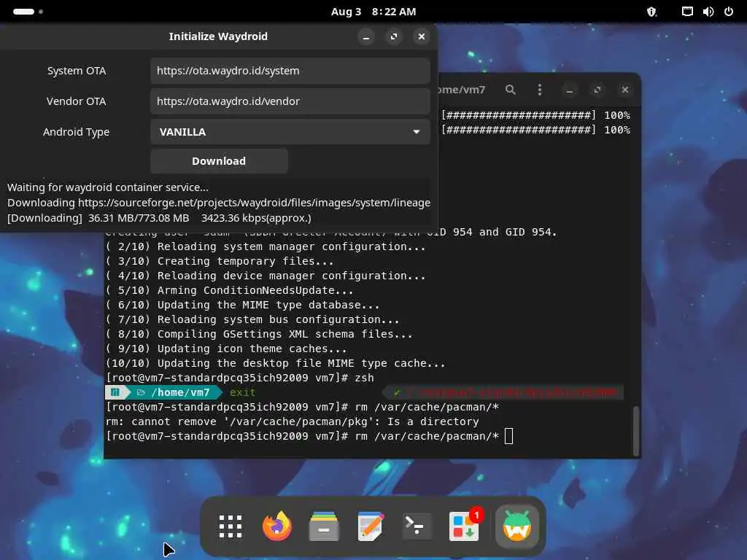Expand the Android Type VANILLA dropdown
This screenshot has width=747, height=560.
point(290,132)
